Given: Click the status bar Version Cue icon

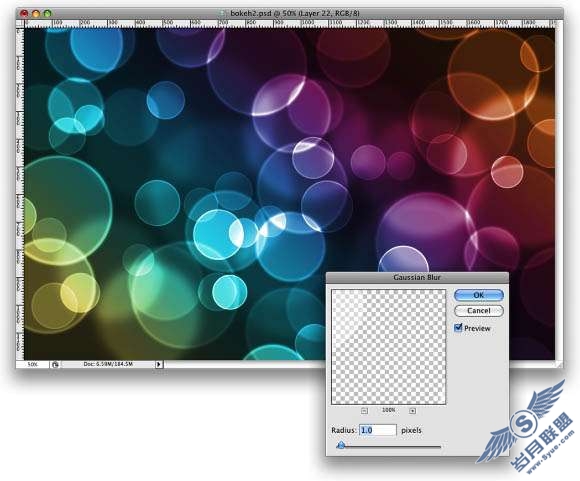Looking at the screenshot, I should coord(55,364).
